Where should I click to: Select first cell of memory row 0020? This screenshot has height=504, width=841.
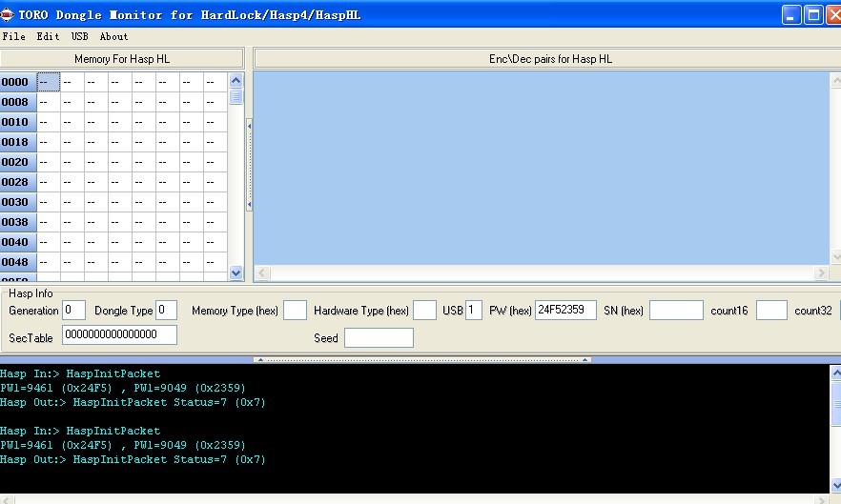[x=49, y=162]
